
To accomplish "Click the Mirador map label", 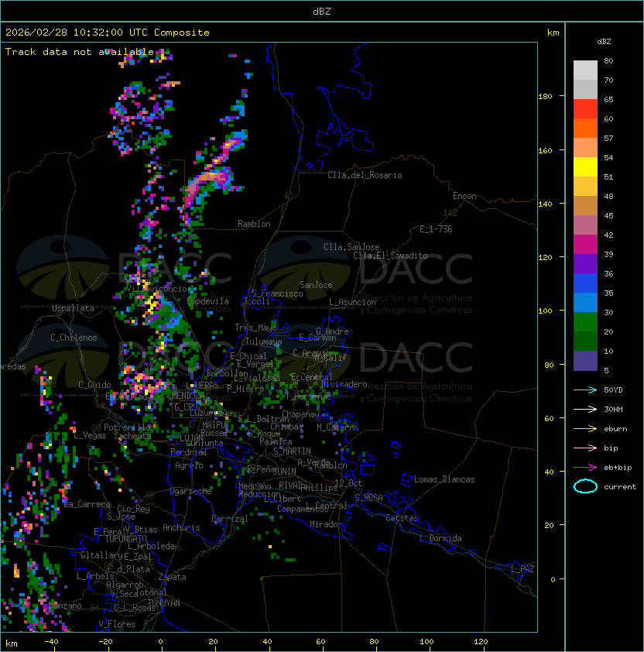I will [326, 524].
